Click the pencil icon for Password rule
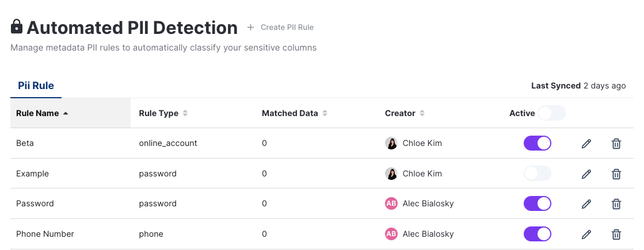The height and width of the screenshot is (250, 644). click(586, 203)
